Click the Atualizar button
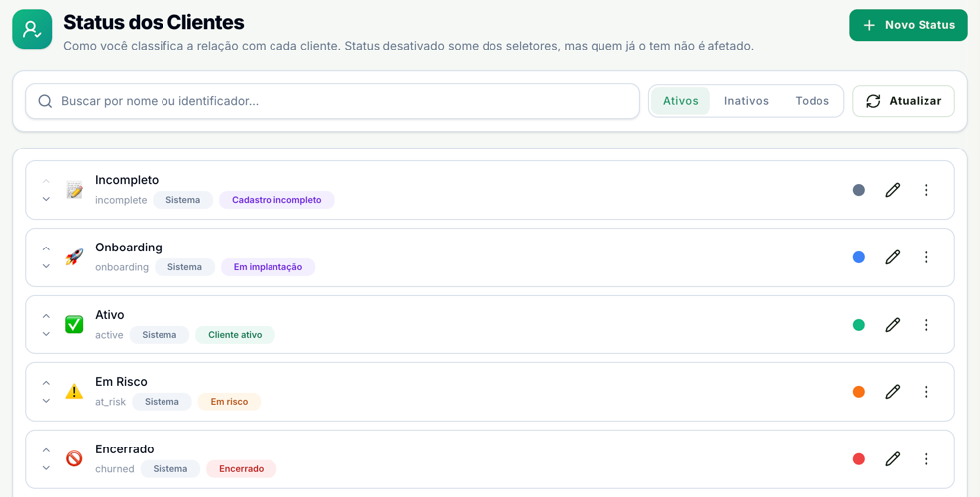Screen dimensions: 980x497 pos(903,101)
